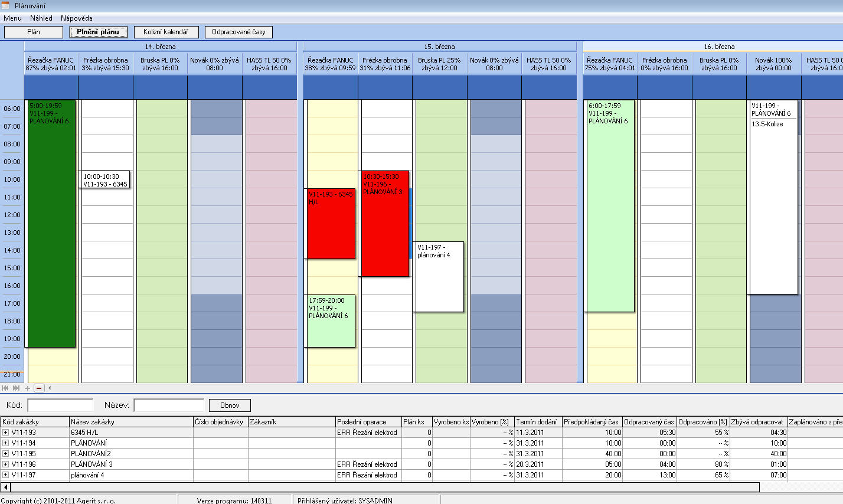The width and height of the screenshot is (843, 504).
Task: Click the Kód input field
Action: point(60,405)
